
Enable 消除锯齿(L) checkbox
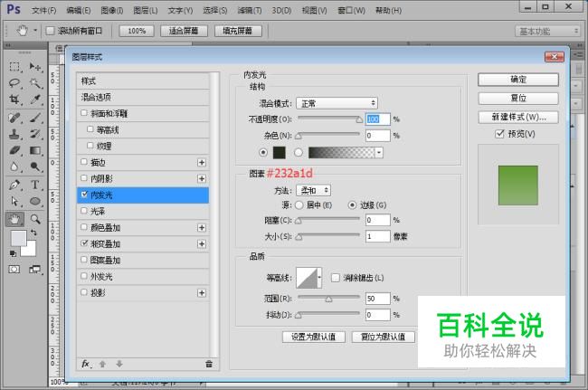point(336,278)
